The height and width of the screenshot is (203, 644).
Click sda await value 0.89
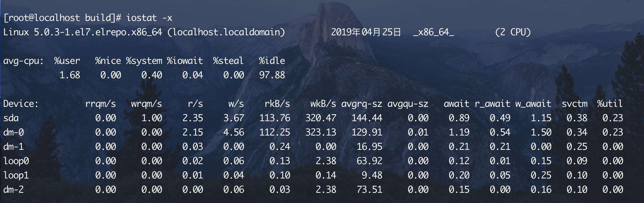pos(459,118)
